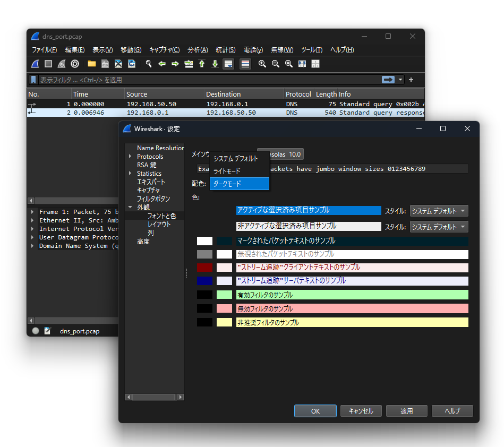The height and width of the screenshot is (447, 504).
Task: Click the stop capture square icon
Action: pos(48,64)
